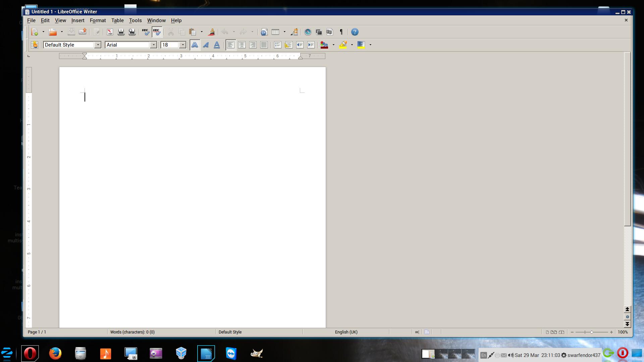The height and width of the screenshot is (362, 644).
Task: Open the Styles and Formatting icon
Action: click(x=35, y=45)
